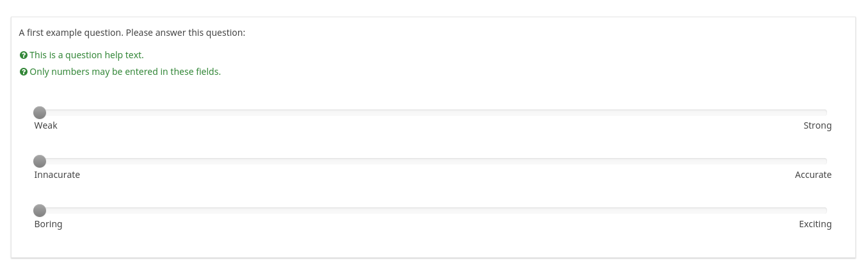868x272 pixels.
Task: Select the 'Inaccurate' label text
Action: 57,175
